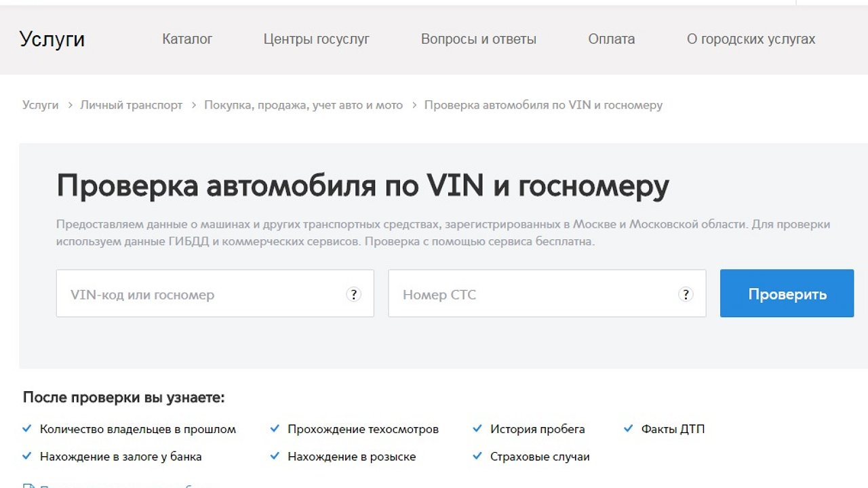Viewport: 868px width, 488px height.
Task: Go to Центры госуслуг section
Action: (316, 39)
